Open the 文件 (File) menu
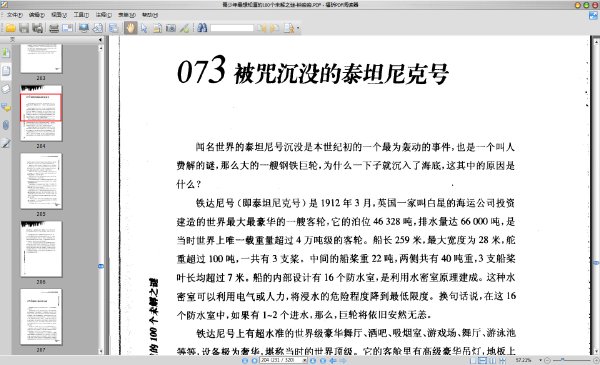Screen dimensions: 600x365 (14, 15)
